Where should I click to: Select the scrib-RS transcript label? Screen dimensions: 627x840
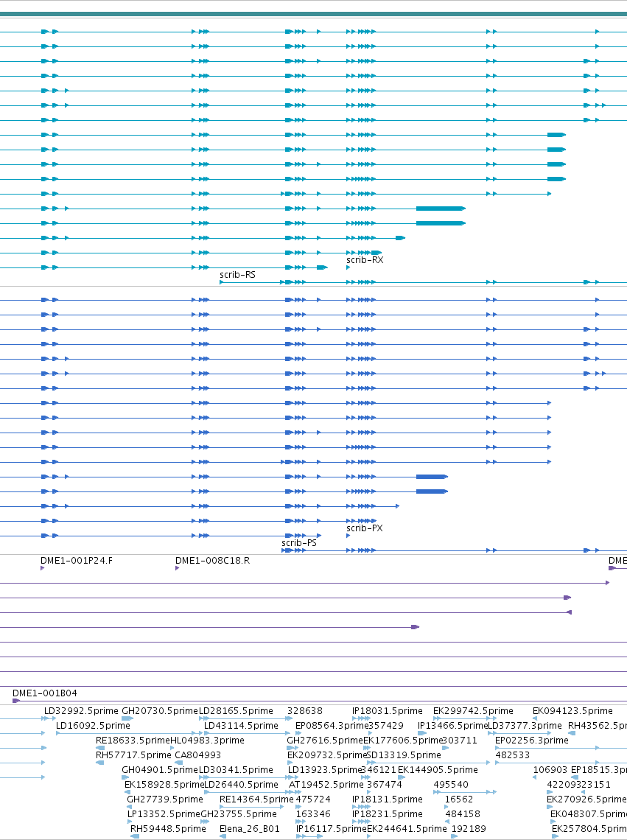[x=237, y=275]
